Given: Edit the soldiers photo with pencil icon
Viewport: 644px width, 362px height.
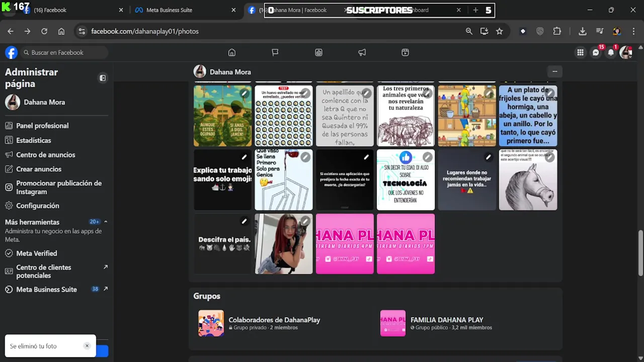Looking at the screenshot, I should coord(244,94).
